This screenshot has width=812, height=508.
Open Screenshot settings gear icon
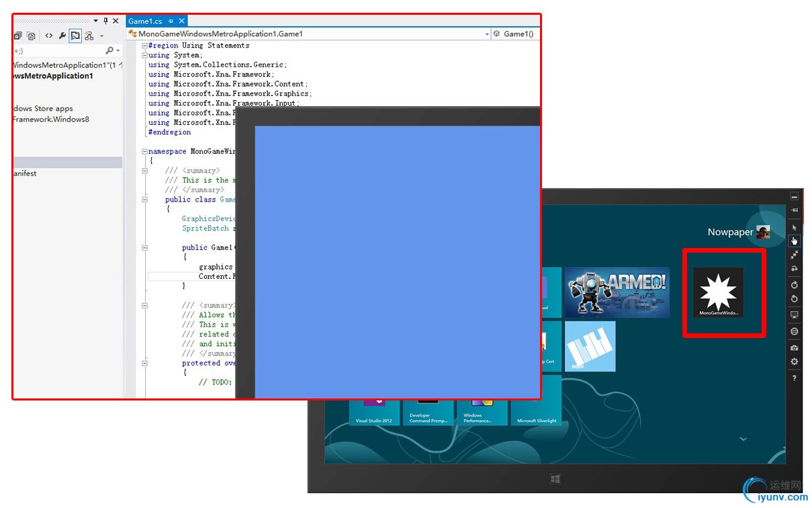(x=795, y=362)
